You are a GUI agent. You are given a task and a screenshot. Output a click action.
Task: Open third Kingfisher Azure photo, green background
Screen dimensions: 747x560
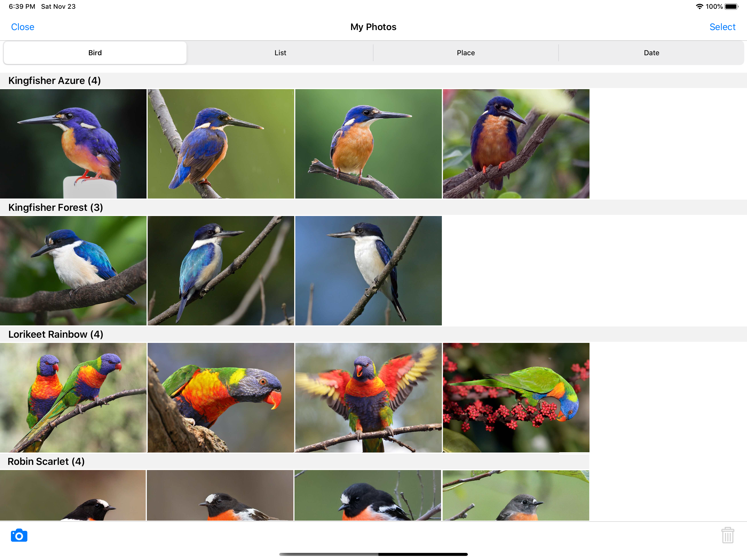tap(368, 144)
